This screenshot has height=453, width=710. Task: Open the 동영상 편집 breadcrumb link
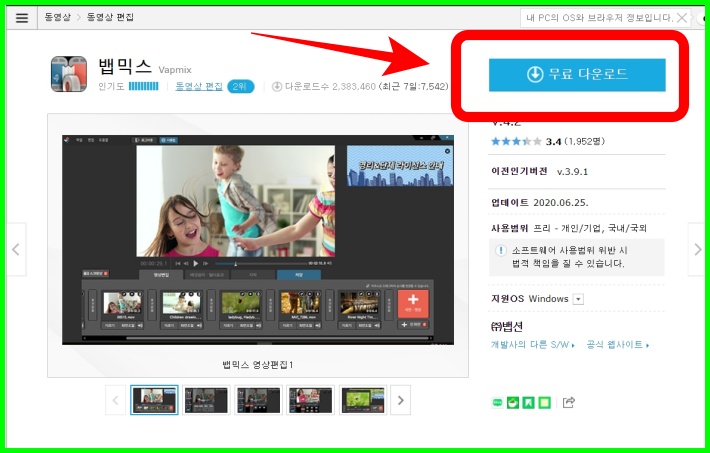point(110,17)
